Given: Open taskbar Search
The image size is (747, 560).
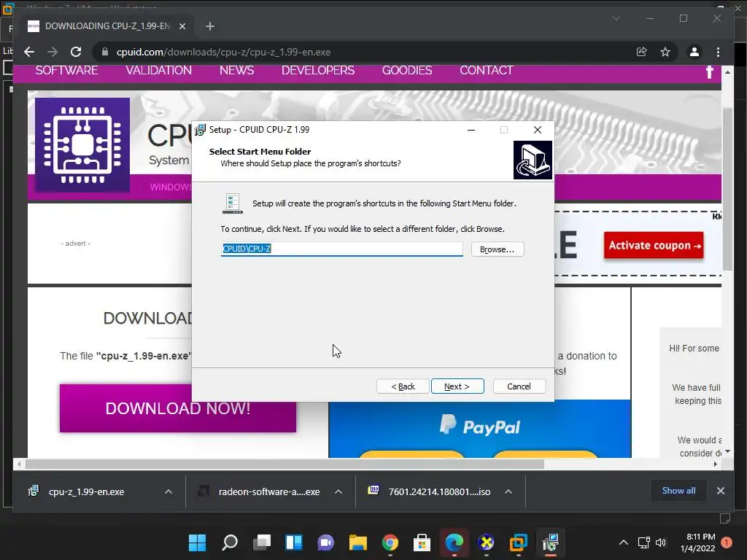Looking at the screenshot, I should point(230,542).
